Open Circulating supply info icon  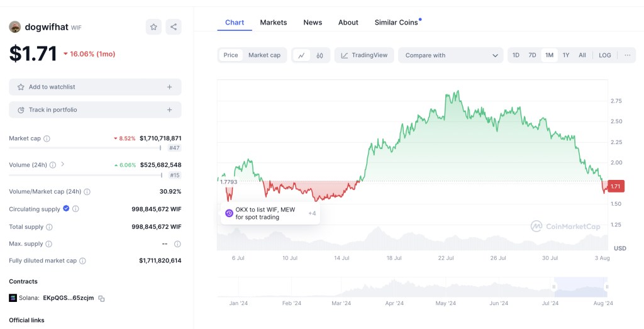(x=75, y=209)
